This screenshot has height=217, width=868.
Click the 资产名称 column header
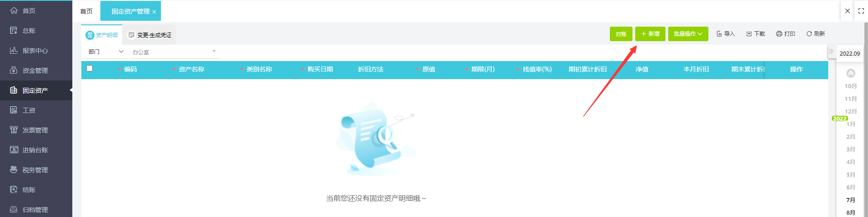coord(191,69)
